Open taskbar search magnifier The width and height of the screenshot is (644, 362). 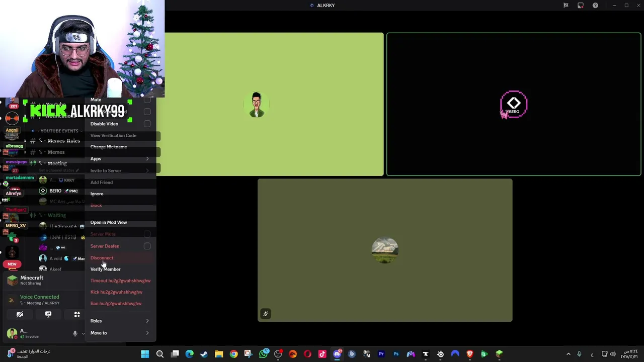click(x=160, y=354)
